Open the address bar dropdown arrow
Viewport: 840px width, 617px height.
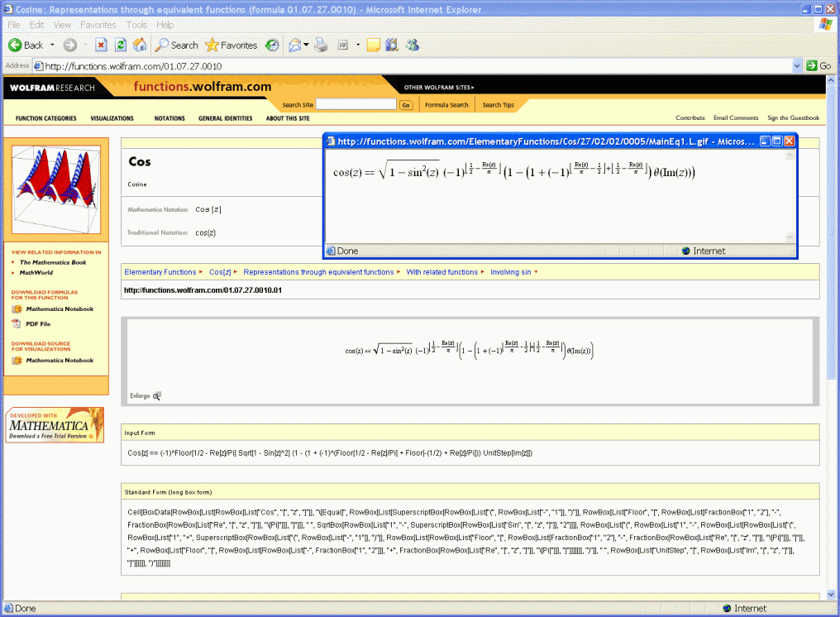798,65
